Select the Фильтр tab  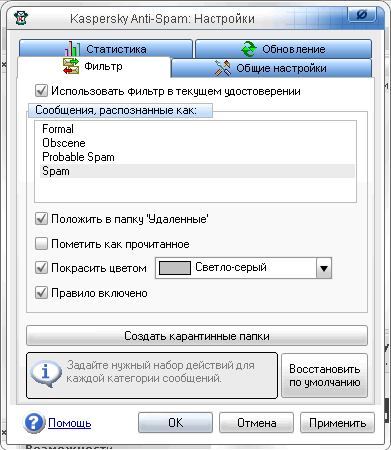coord(94,67)
